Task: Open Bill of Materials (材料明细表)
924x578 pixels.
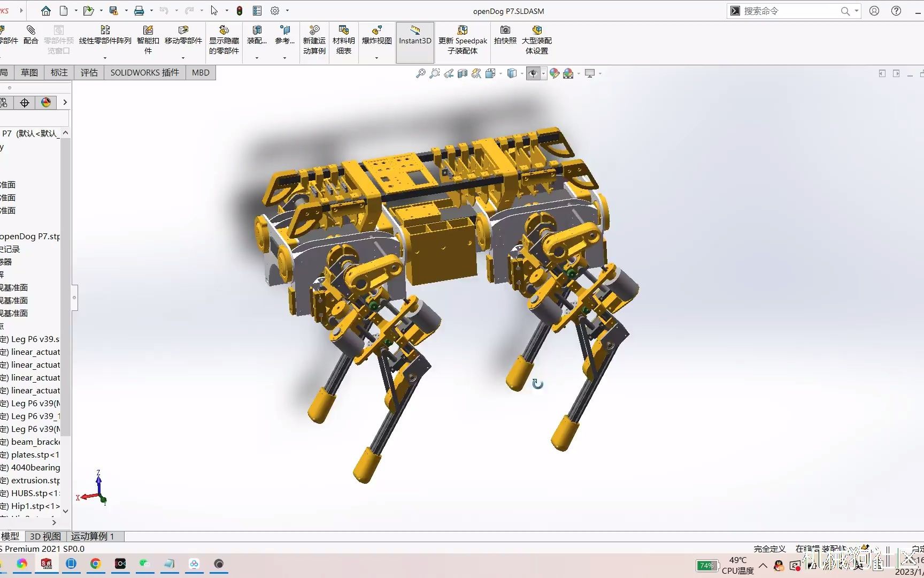Action: tap(344, 40)
